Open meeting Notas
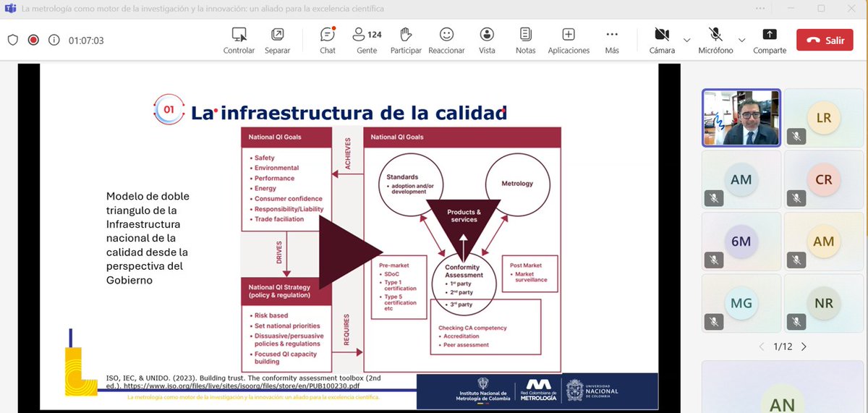The image size is (868, 413). point(526,41)
